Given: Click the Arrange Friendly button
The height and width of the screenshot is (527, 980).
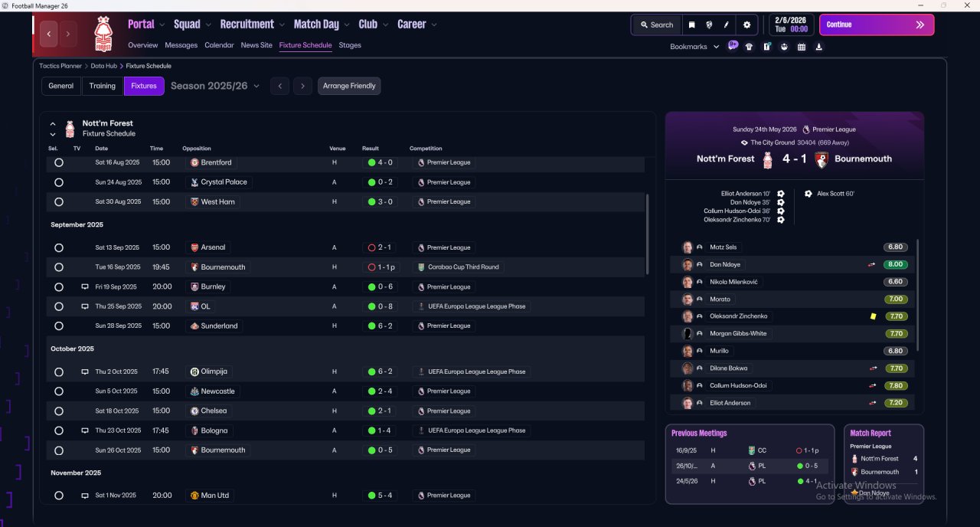Looking at the screenshot, I should pos(349,86).
